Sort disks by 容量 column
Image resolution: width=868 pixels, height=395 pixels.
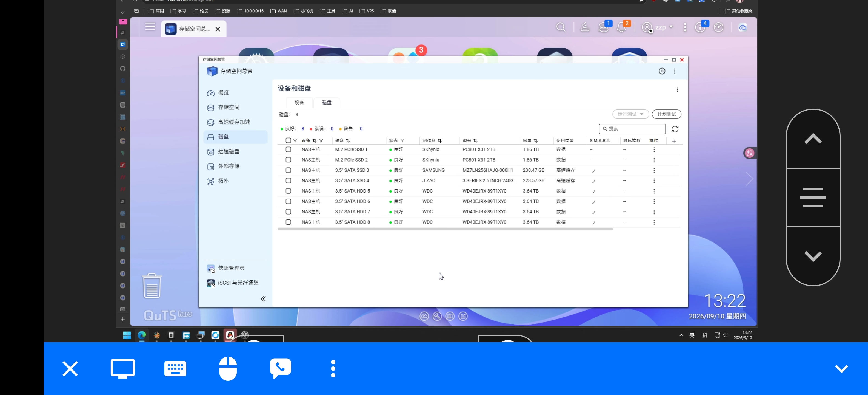click(x=535, y=141)
